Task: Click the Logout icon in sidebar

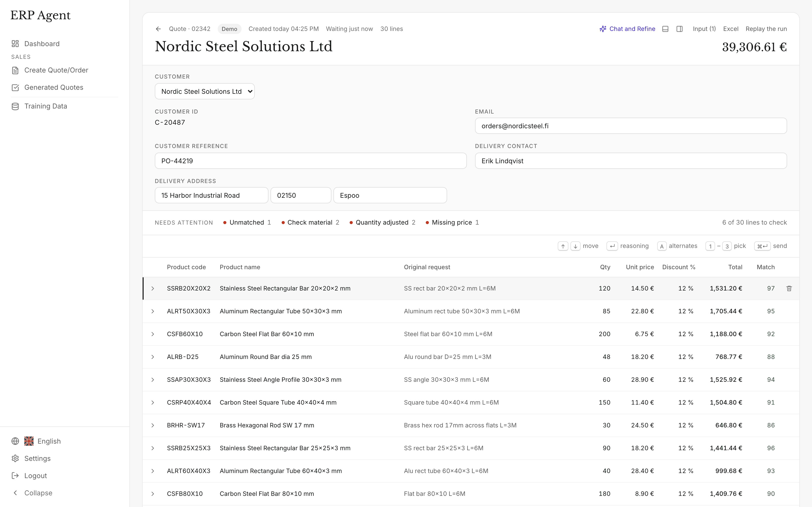Action: [15, 476]
